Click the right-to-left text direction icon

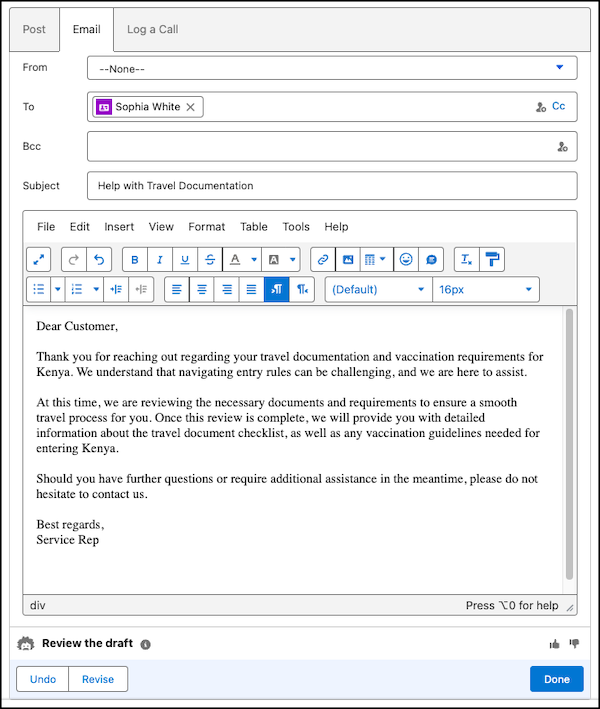tap(302, 289)
